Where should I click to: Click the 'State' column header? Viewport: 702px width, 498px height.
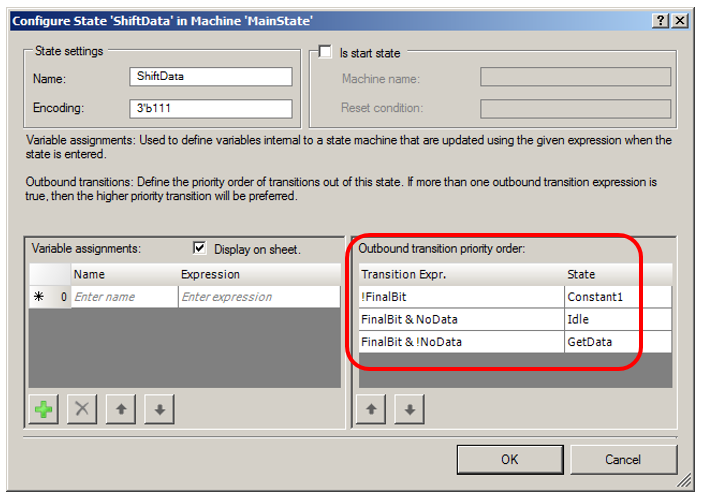tap(618, 274)
